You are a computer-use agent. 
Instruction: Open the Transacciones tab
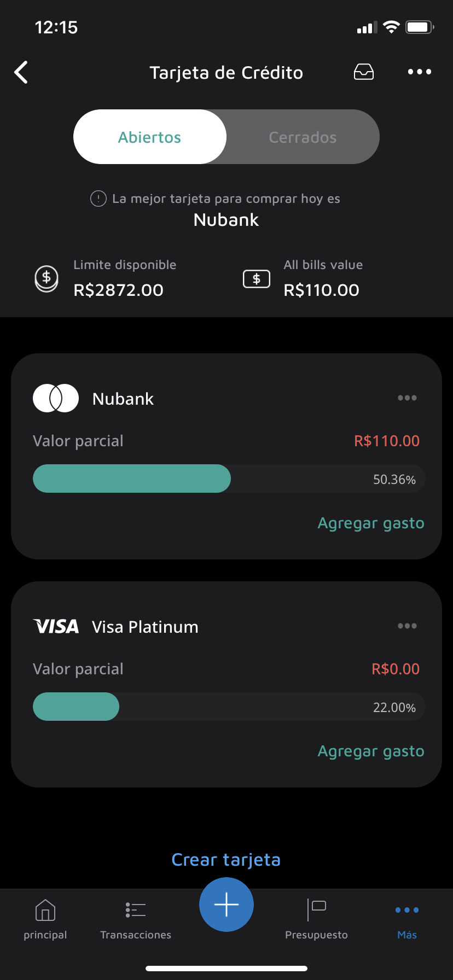coord(136,919)
